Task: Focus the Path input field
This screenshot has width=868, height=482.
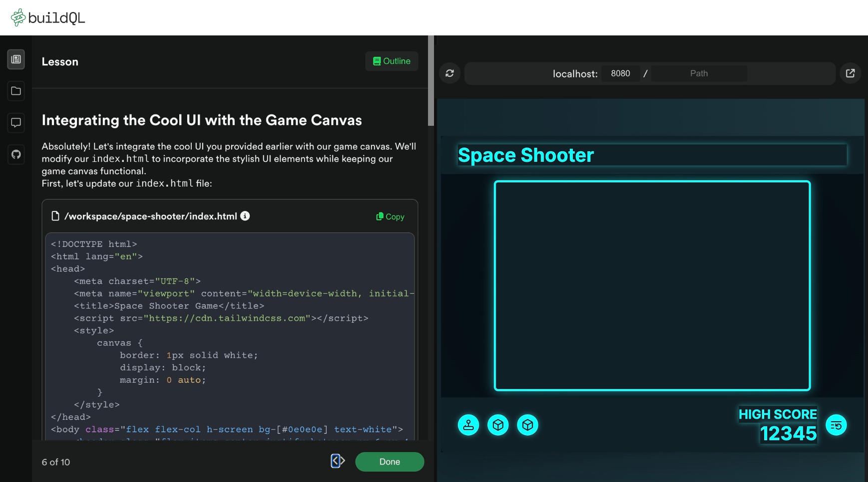Action: click(x=699, y=73)
